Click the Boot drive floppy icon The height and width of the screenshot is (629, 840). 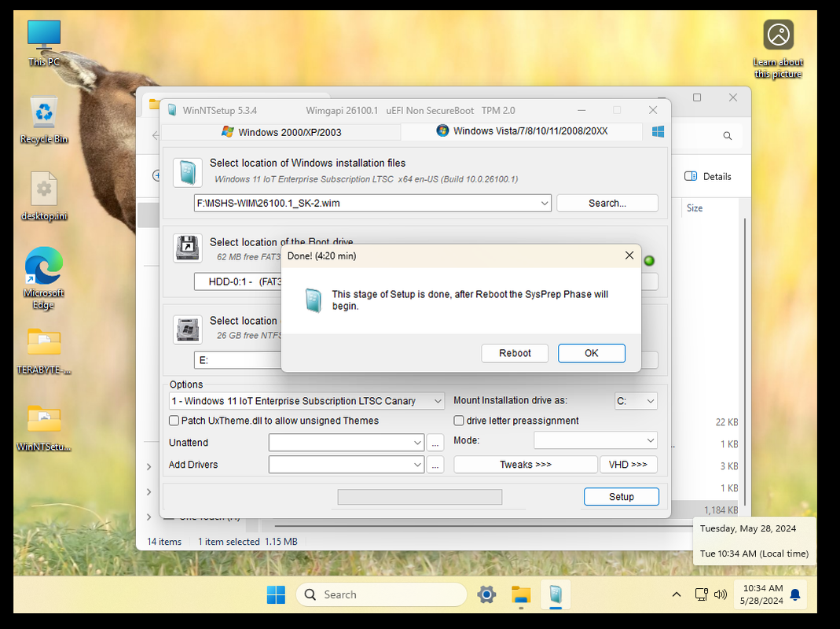tap(188, 248)
